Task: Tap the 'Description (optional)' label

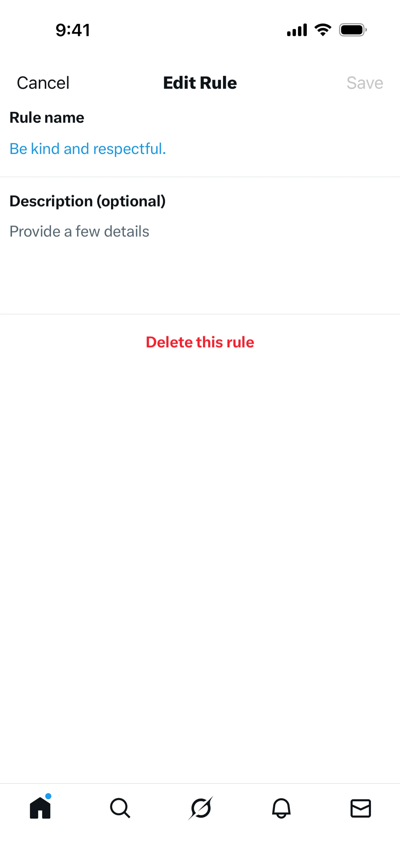Action: pyautogui.click(x=87, y=201)
